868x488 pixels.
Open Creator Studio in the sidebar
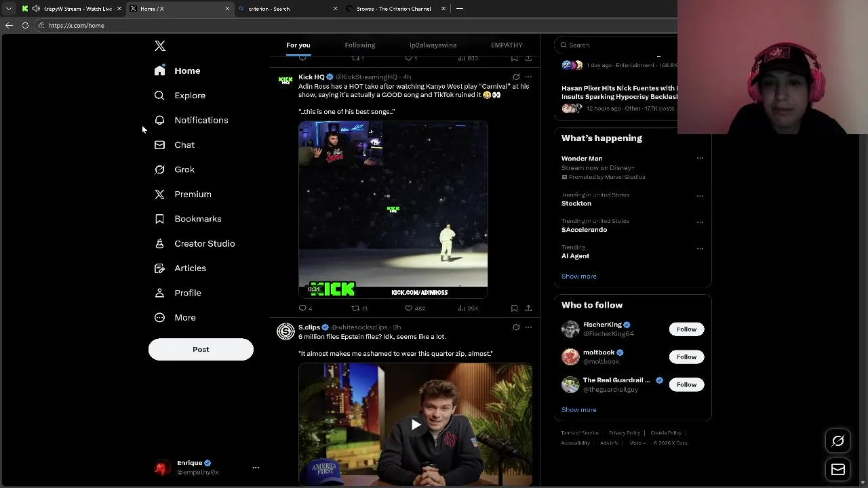[195, 243]
